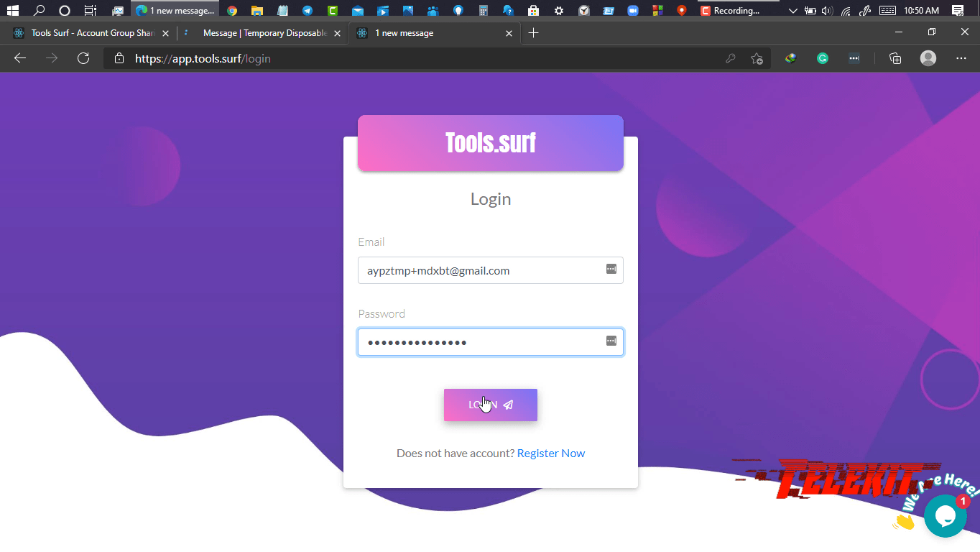Open File Explorer from taskbar

256,11
